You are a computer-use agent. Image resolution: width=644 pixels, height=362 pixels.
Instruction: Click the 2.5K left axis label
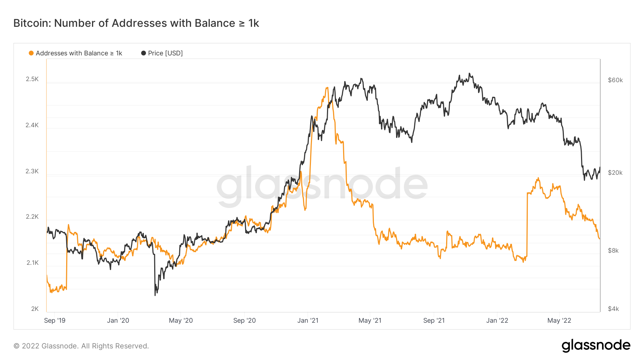coord(32,79)
